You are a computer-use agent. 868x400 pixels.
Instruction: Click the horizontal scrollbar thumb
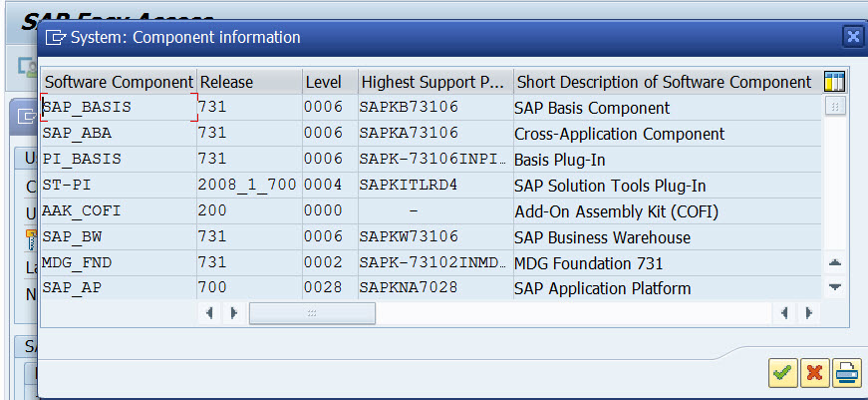coord(312,313)
